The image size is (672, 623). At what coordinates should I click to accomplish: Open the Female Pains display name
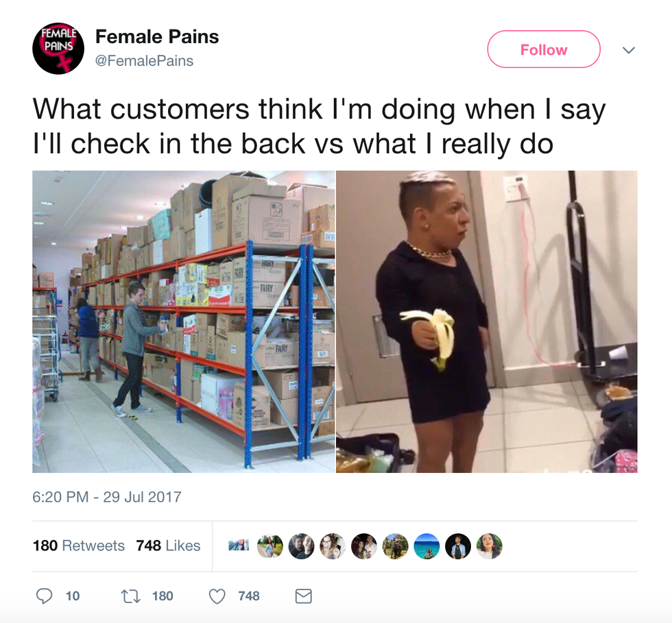pyautogui.click(x=157, y=37)
